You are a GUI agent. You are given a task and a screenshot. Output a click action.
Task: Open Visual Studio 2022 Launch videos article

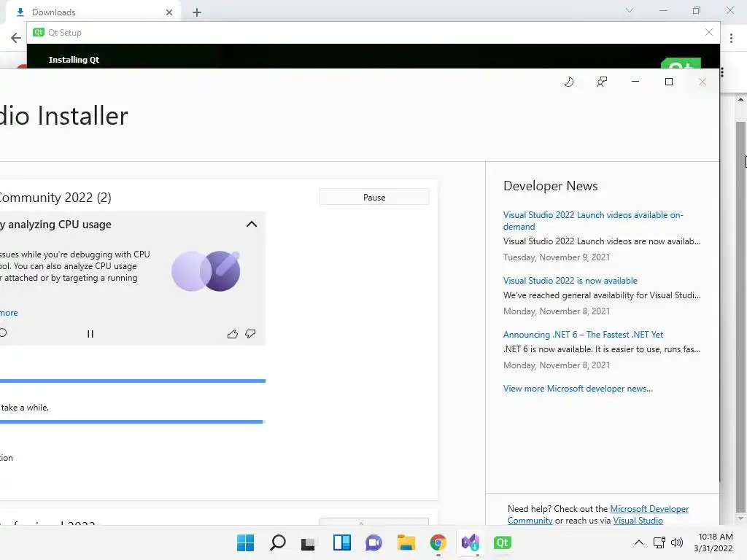[x=593, y=220]
